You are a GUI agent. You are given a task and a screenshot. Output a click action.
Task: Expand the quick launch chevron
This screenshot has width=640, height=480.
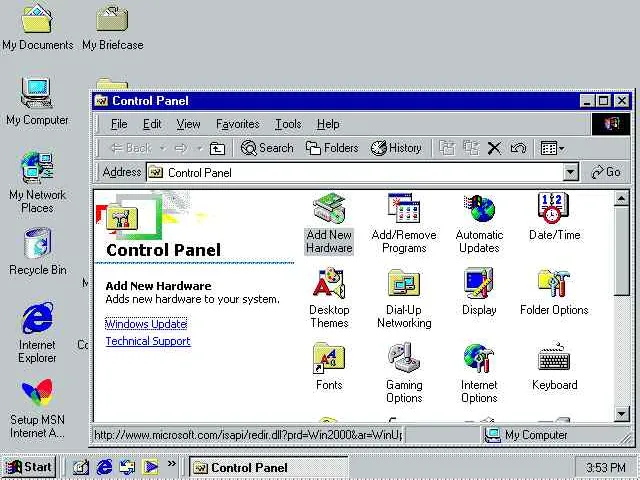pos(171,463)
